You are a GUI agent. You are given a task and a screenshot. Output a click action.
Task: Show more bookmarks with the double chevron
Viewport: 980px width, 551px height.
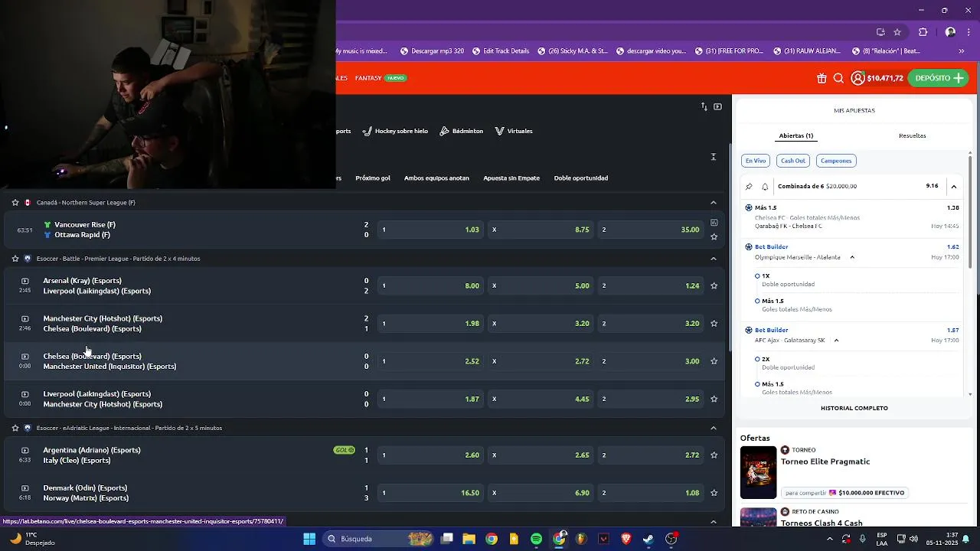pyautogui.click(x=961, y=51)
